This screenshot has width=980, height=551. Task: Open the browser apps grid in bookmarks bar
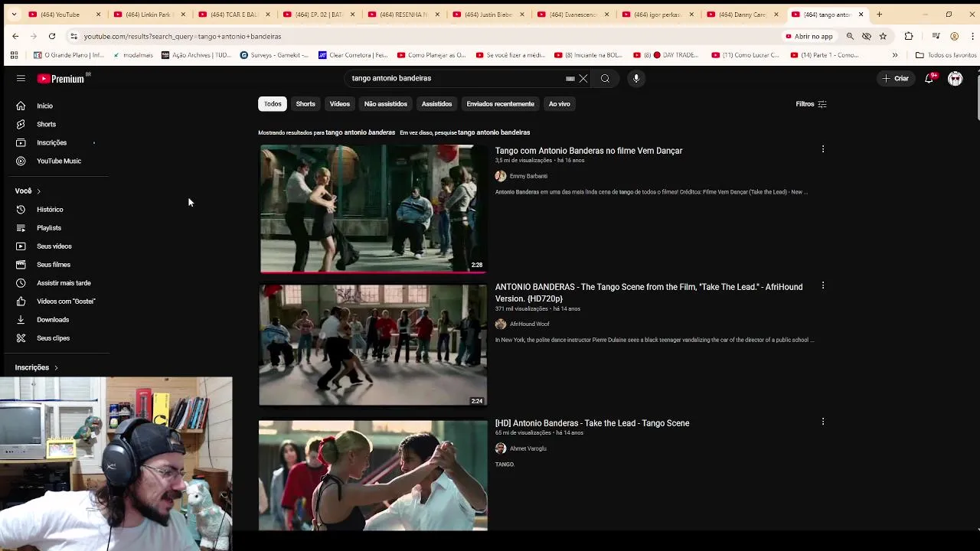(14, 55)
